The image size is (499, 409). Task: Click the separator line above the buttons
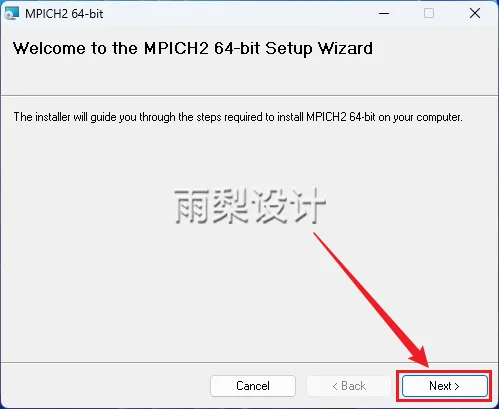pos(249,362)
